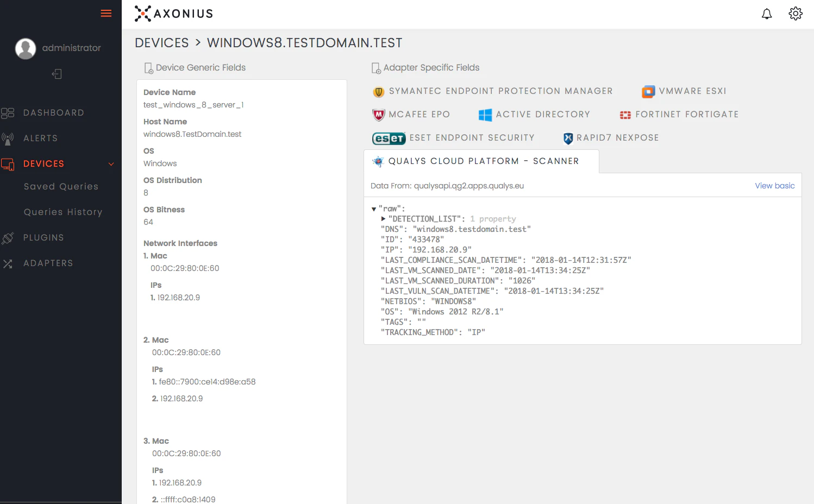Screen dimensions: 814x504
Task: Click the "DNS": "windows8.testdomain.test" line
Action: (x=456, y=229)
